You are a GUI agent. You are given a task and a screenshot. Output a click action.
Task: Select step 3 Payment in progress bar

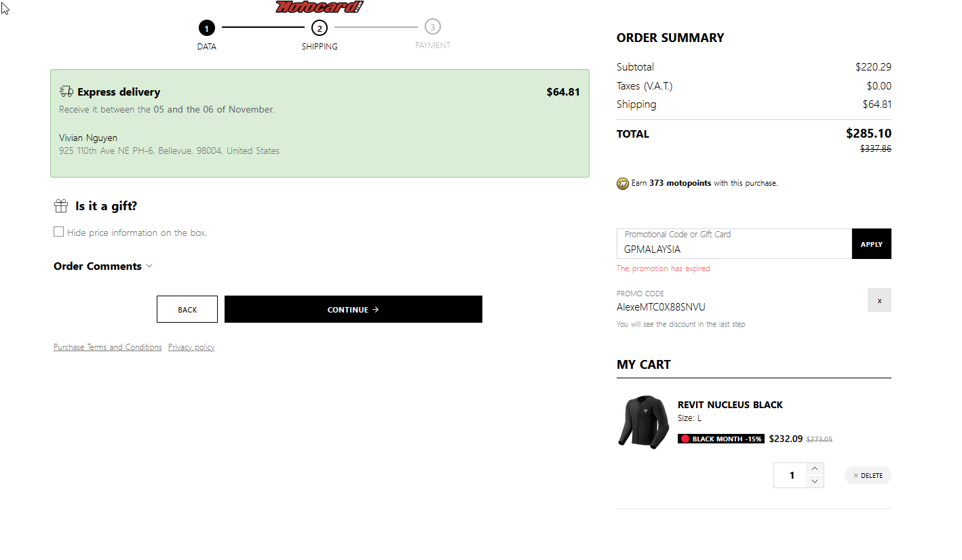pyautogui.click(x=433, y=27)
